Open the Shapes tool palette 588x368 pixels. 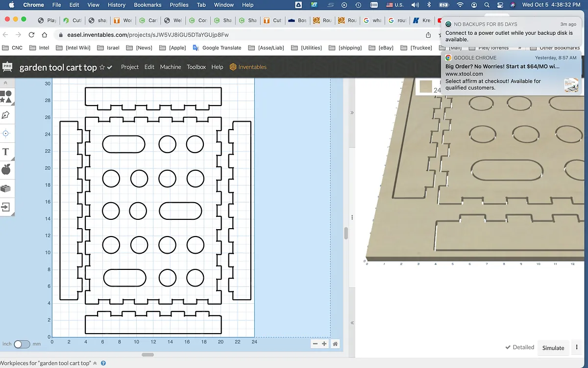[x=6, y=96]
